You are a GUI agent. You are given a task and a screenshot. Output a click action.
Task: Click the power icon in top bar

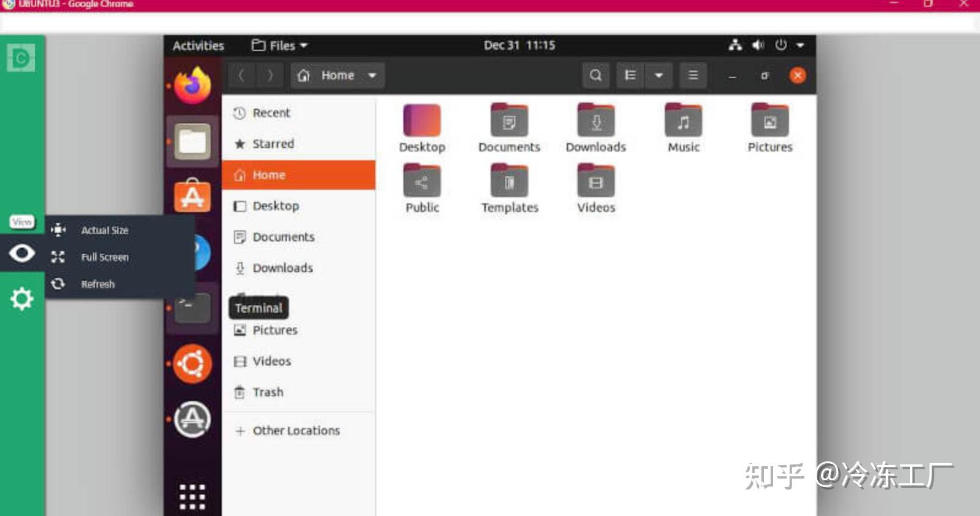780,45
